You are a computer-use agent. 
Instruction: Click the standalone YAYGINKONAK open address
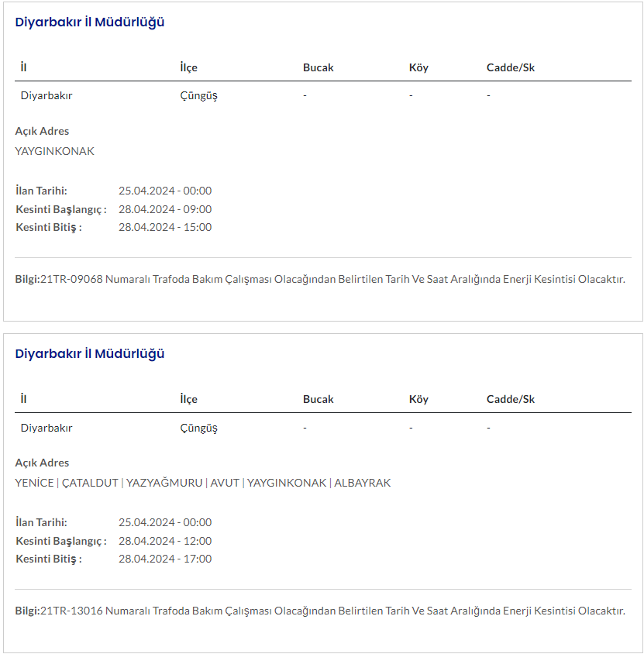click(55, 151)
